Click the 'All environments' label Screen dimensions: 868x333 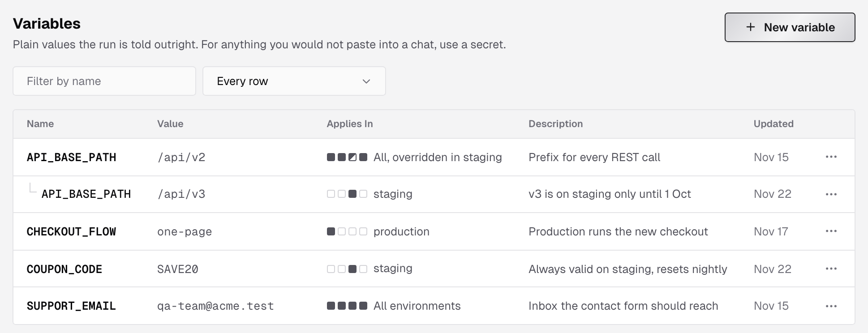pyautogui.click(x=417, y=306)
